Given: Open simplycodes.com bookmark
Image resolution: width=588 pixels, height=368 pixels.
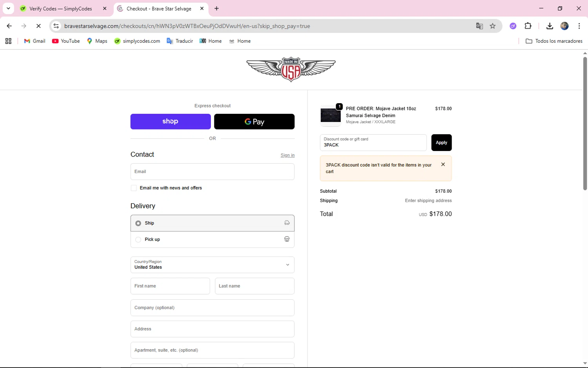Looking at the screenshot, I should 137,41.
